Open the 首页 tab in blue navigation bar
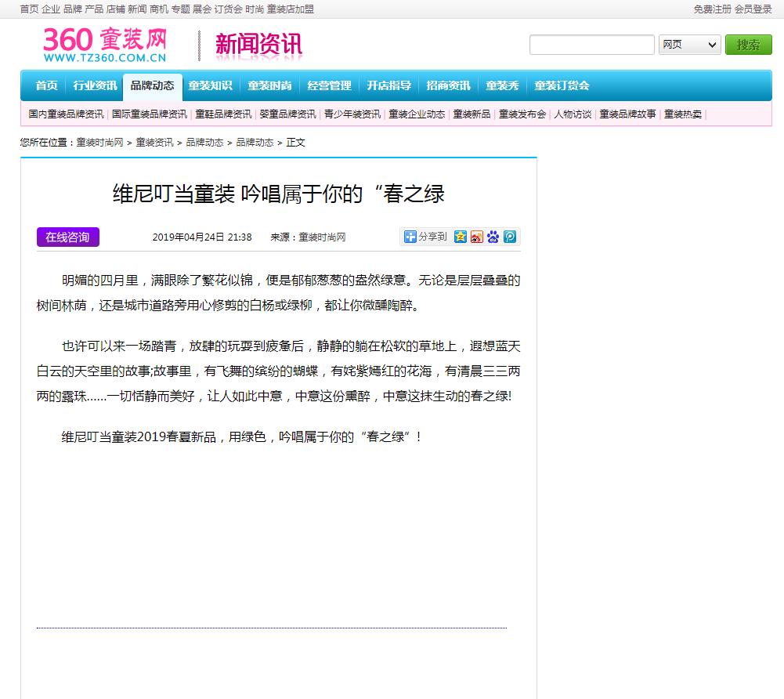The image size is (784, 699). 46,85
